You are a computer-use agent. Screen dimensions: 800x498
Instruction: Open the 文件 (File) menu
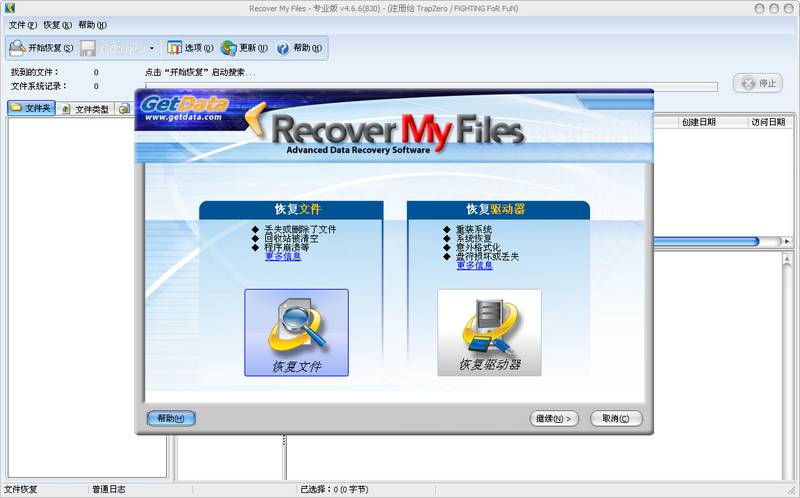tap(23, 24)
